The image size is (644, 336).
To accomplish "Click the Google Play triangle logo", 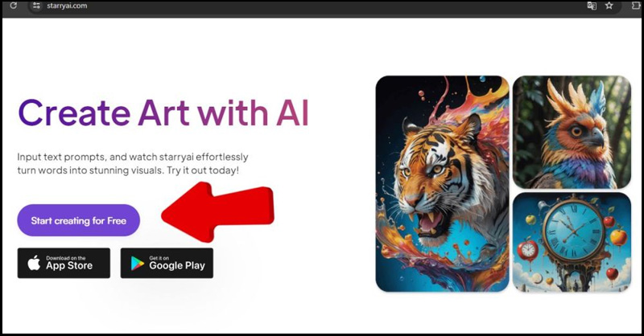I will tap(137, 264).
